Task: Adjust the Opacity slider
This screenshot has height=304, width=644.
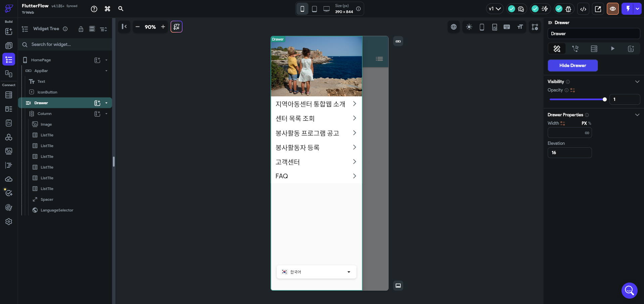Action: [578, 100]
